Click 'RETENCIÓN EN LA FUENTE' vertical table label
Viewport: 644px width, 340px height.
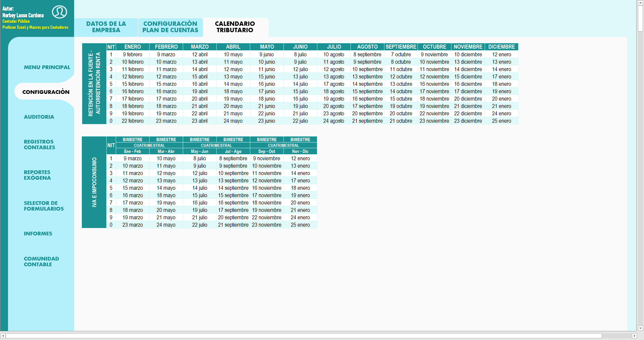coord(94,83)
